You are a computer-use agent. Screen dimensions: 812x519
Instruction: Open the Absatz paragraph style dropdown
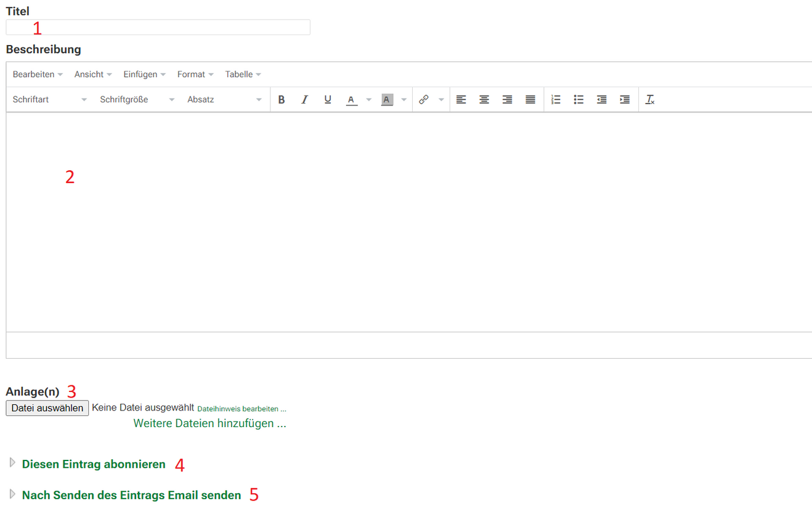coord(225,99)
